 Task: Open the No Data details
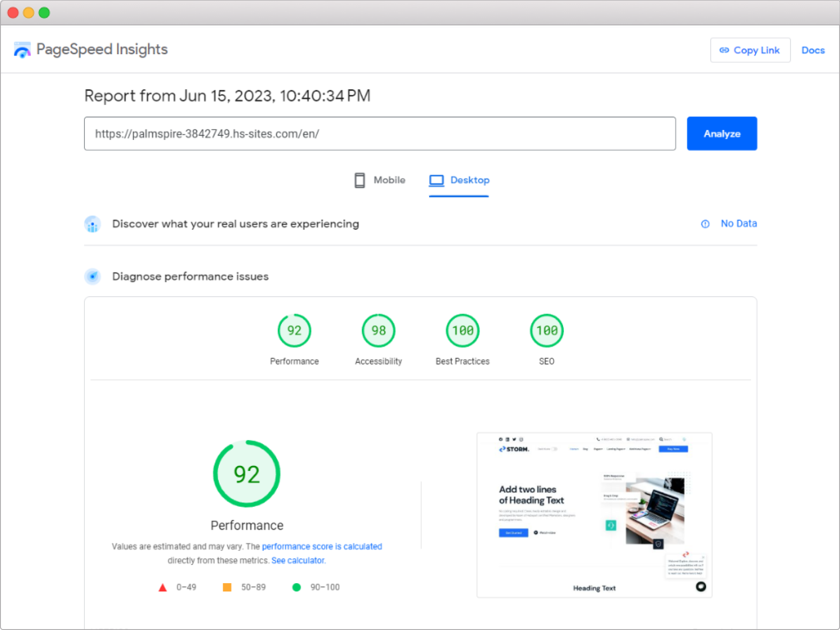(738, 224)
